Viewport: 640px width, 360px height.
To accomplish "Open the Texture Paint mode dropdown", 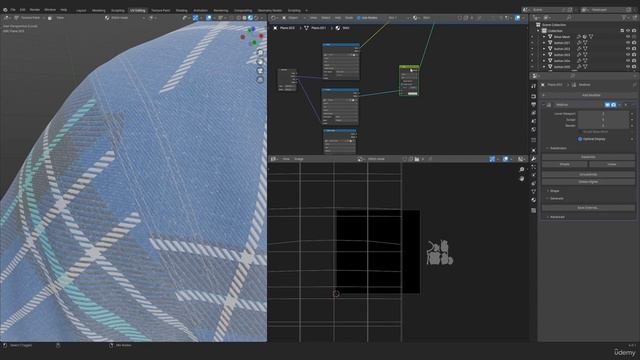I will (28, 18).
